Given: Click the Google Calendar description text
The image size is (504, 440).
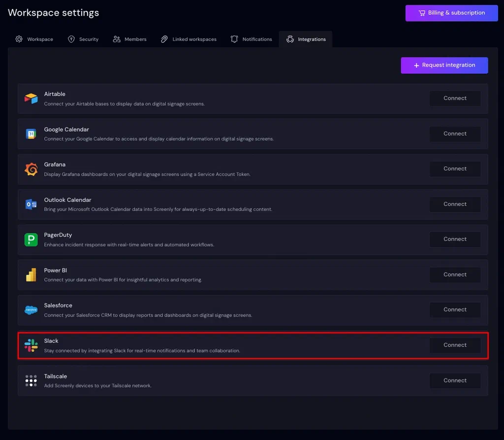Looking at the screenshot, I should click(159, 139).
